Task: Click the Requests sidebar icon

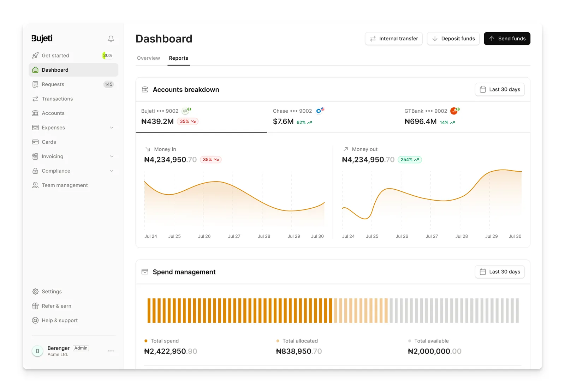Action: (35, 84)
